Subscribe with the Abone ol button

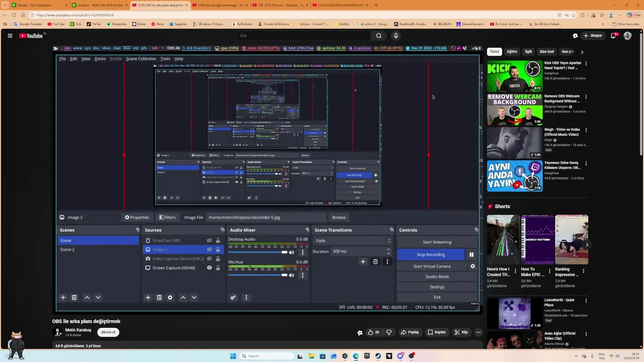click(108, 332)
